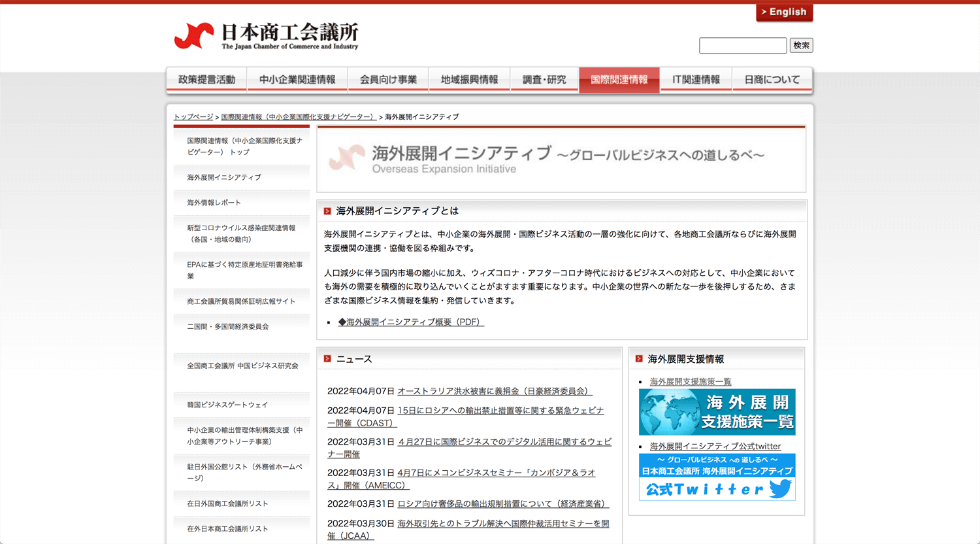
Task: Open the 海外展開支援施策一覧 globe banner
Action: point(717,412)
